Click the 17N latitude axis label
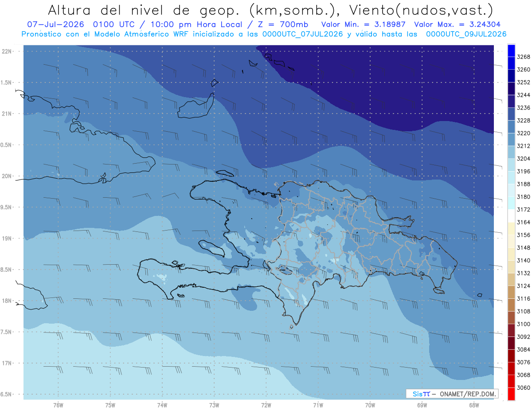532x411 pixels. tap(7, 363)
